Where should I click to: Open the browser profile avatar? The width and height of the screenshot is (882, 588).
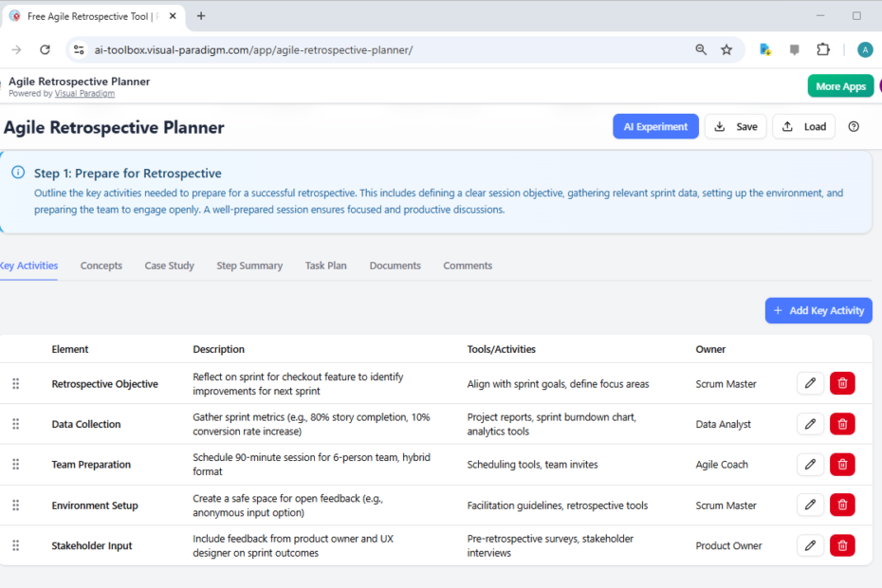click(x=865, y=48)
